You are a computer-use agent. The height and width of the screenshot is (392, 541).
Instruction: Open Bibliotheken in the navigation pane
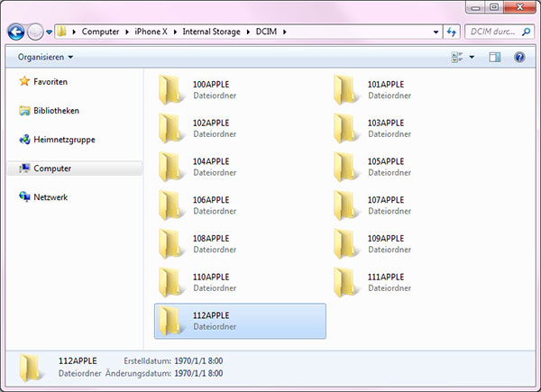[56, 111]
